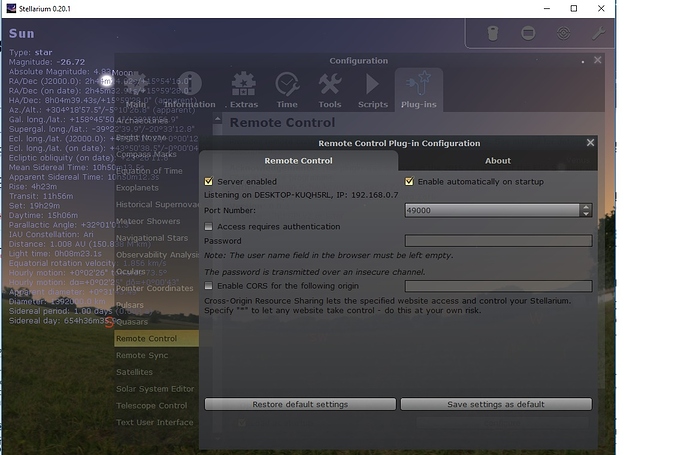Check Enable CORS for the following origin

pyautogui.click(x=209, y=286)
